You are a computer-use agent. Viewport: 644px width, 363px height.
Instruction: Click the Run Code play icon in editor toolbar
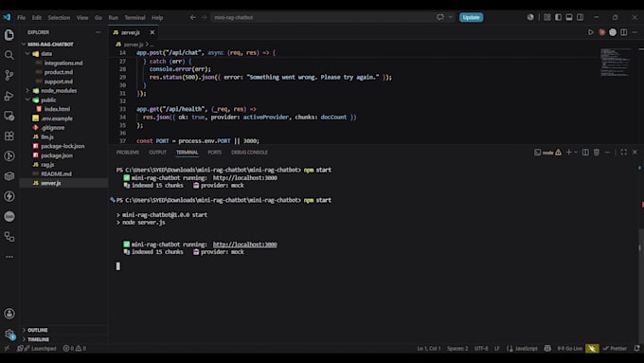(591, 32)
